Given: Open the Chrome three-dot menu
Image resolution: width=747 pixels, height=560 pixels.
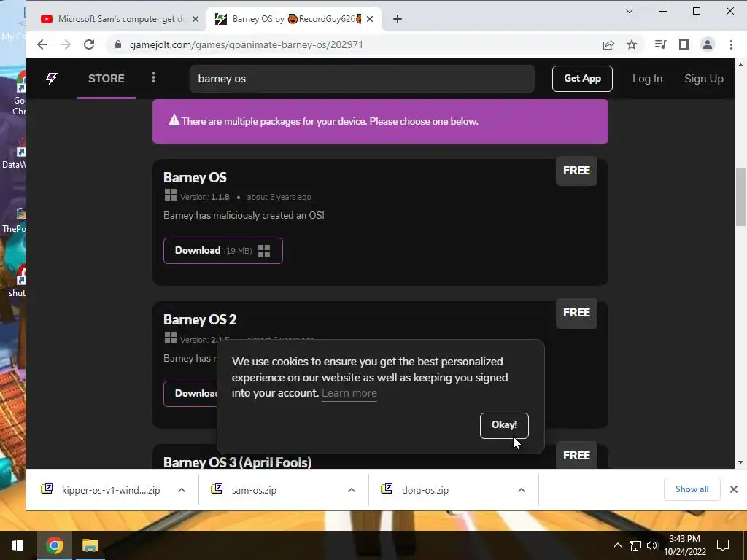Looking at the screenshot, I should 731,44.
